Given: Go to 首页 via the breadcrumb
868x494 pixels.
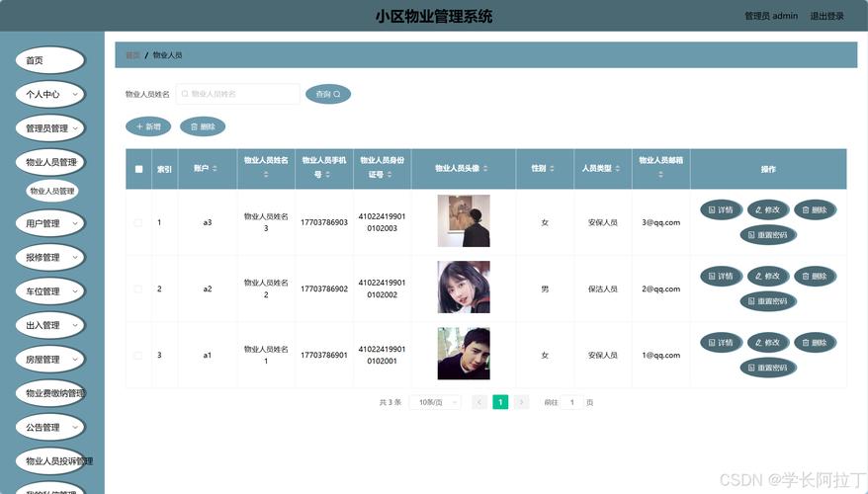Looking at the screenshot, I should [x=132, y=55].
